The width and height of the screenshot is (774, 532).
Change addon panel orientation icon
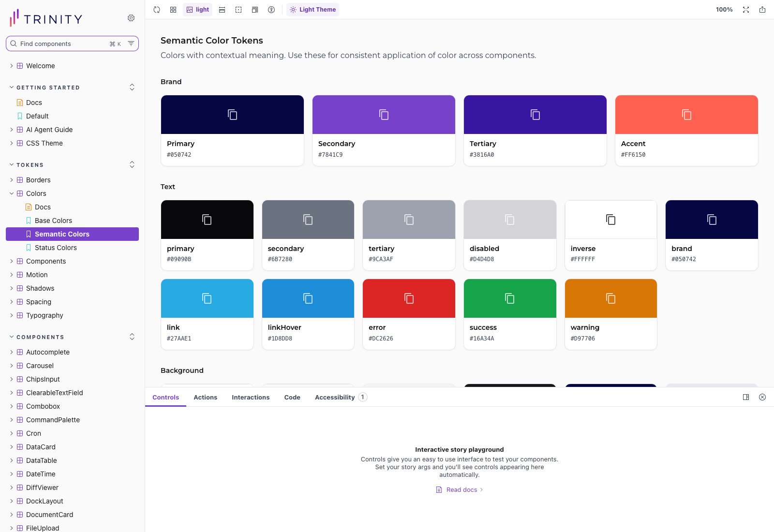click(x=746, y=397)
